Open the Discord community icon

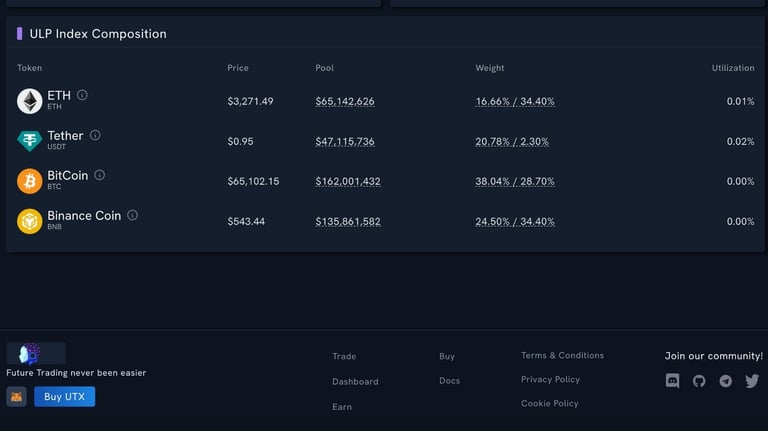point(672,381)
